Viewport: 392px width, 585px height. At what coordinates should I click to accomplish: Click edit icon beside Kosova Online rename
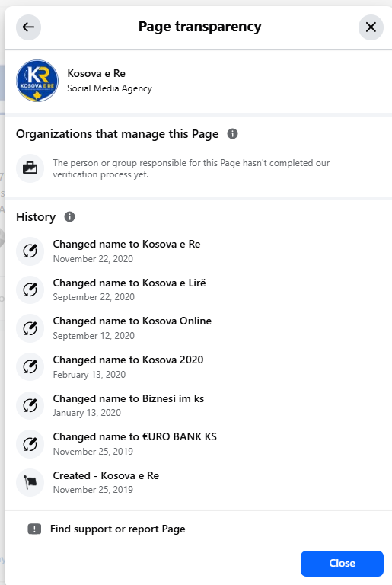[x=30, y=328]
